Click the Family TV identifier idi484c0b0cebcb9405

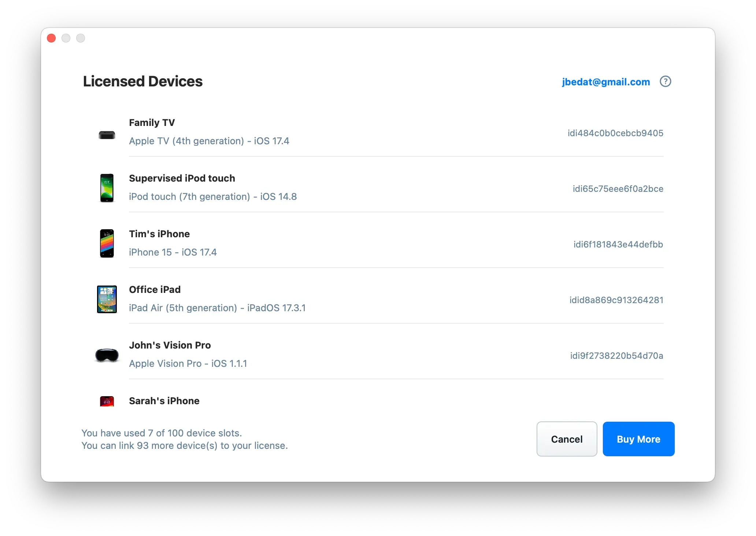click(615, 133)
